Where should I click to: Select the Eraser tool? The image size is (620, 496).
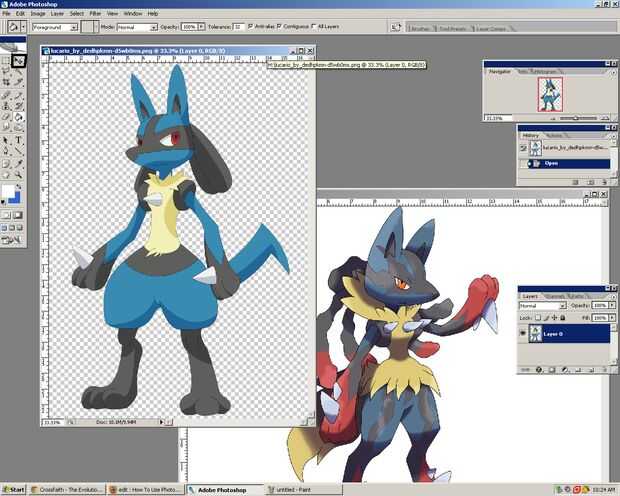[6, 117]
